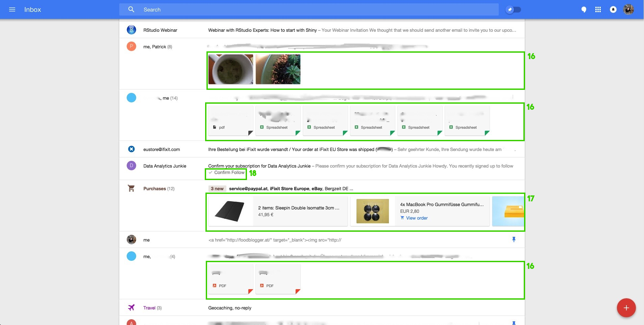
Task: Expand the Travel bundle
Action: click(x=149, y=308)
